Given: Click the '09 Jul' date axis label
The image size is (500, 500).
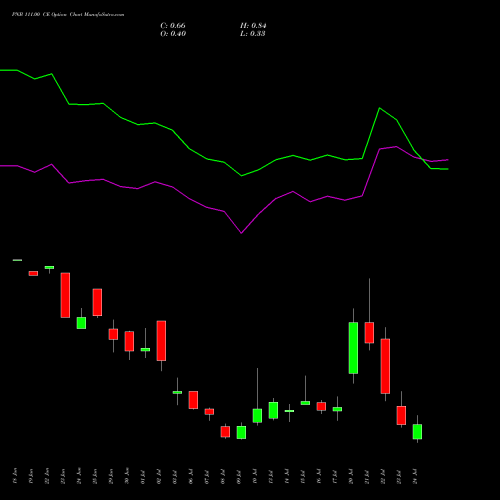Looking at the screenshot, I should click(x=239, y=476).
